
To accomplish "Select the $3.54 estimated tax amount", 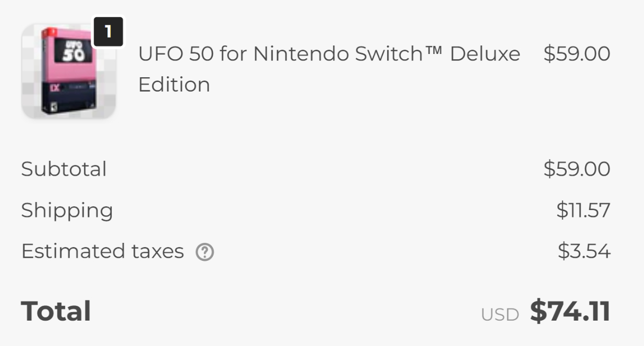I will coord(584,251).
